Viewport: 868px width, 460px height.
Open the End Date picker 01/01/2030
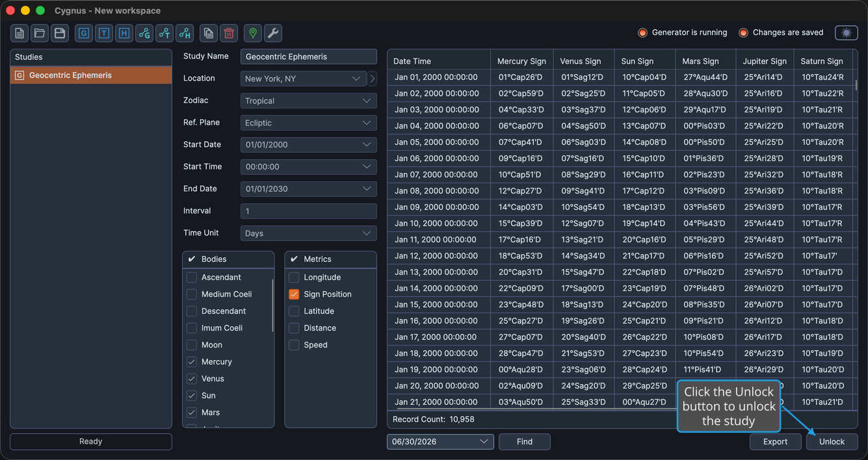[x=309, y=189]
